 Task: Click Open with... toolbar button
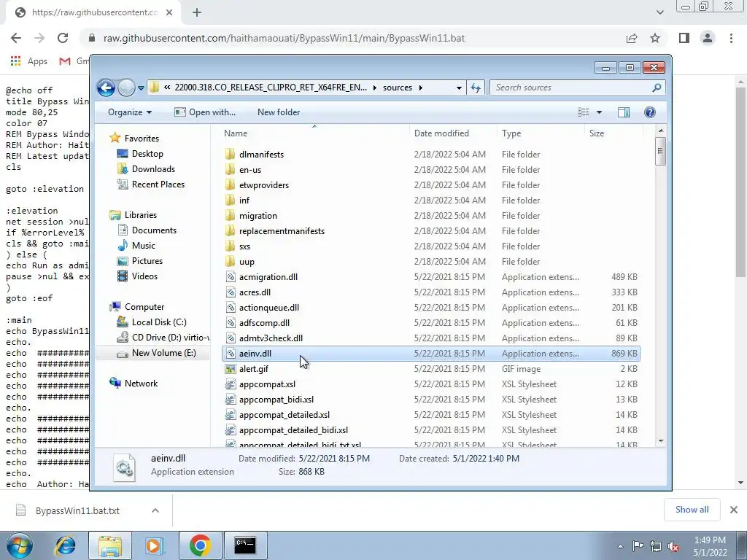coord(205,112)
